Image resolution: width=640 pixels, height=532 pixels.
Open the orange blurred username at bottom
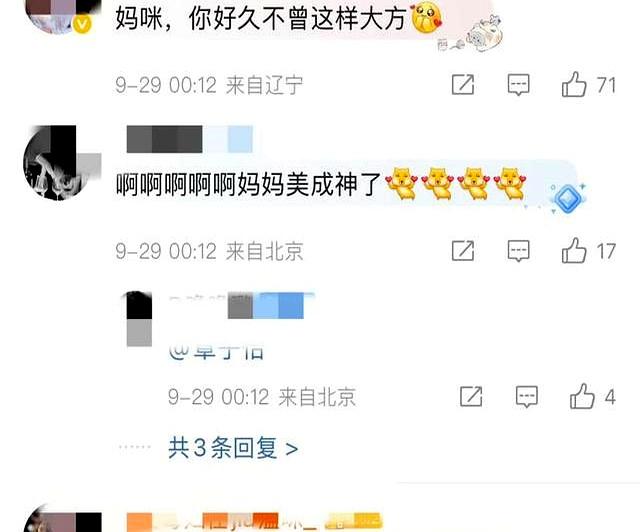254,521
